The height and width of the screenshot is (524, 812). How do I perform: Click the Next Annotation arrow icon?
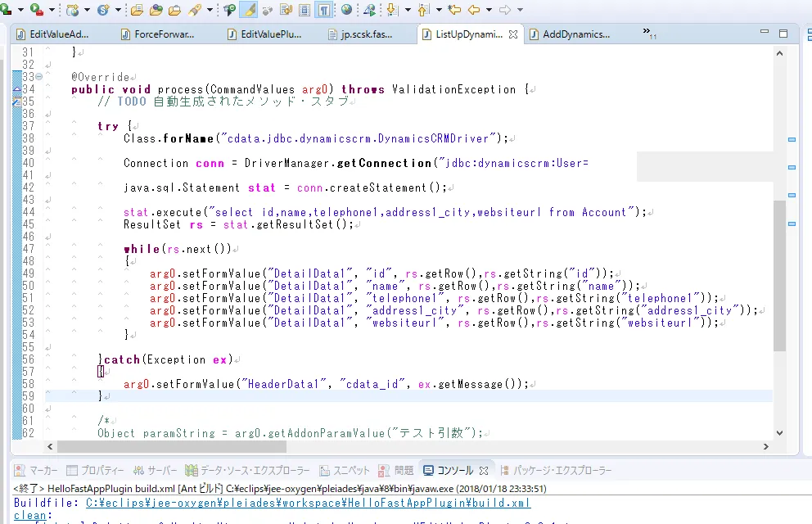[392, 10]
